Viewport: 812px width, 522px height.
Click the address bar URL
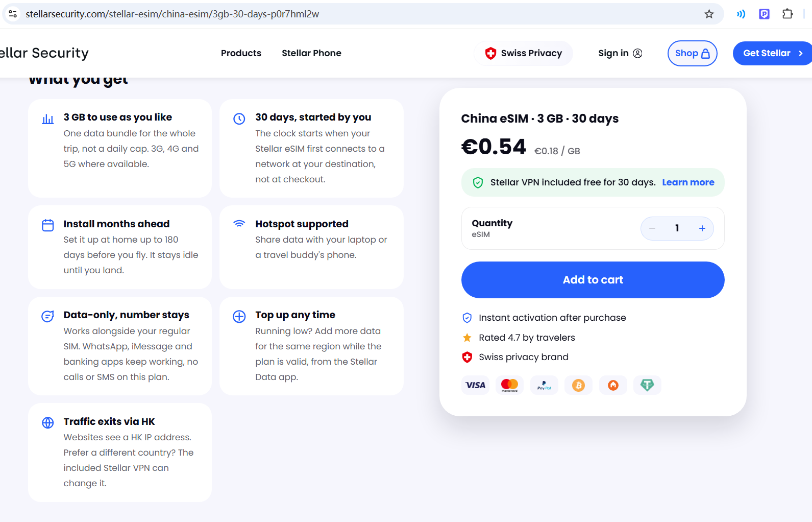pos(173,14)
